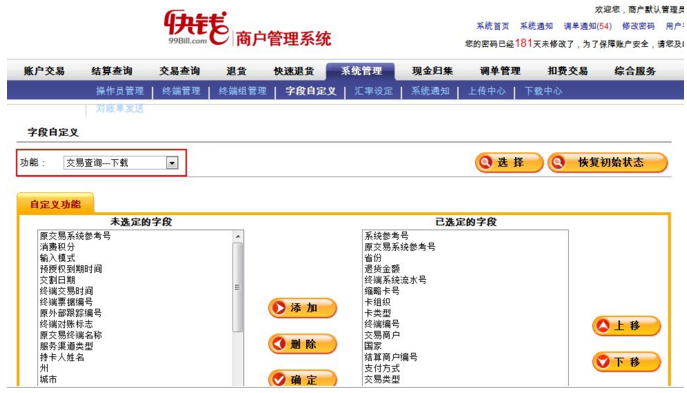
Task: Click the 上移 up-arrow button
Action: pos(626,326)
